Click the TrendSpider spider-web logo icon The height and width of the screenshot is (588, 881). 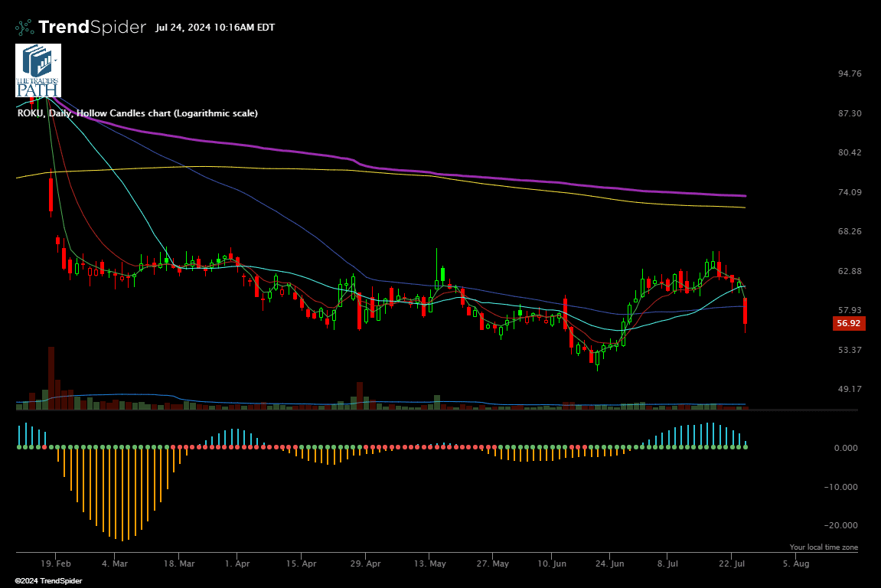24,28
